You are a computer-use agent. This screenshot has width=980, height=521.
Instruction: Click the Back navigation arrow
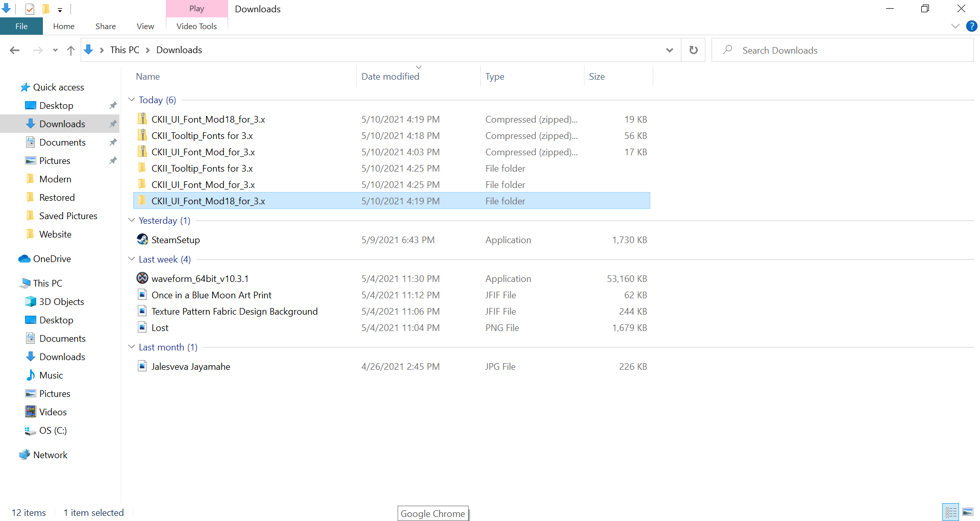15,50
